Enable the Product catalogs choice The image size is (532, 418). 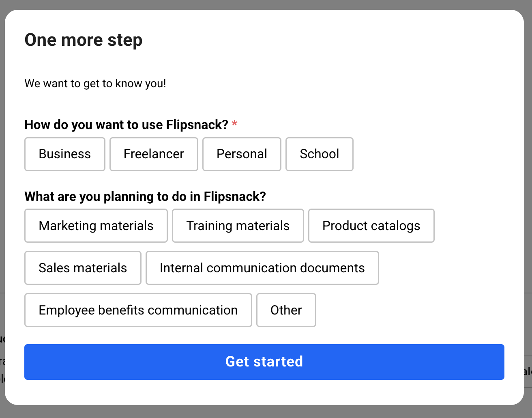tap(371, 226)
